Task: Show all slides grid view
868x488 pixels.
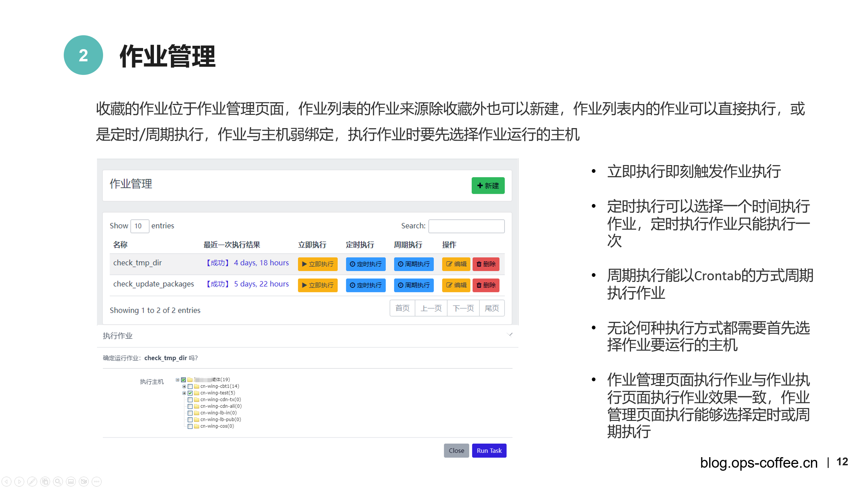Action: coord(45,481)
